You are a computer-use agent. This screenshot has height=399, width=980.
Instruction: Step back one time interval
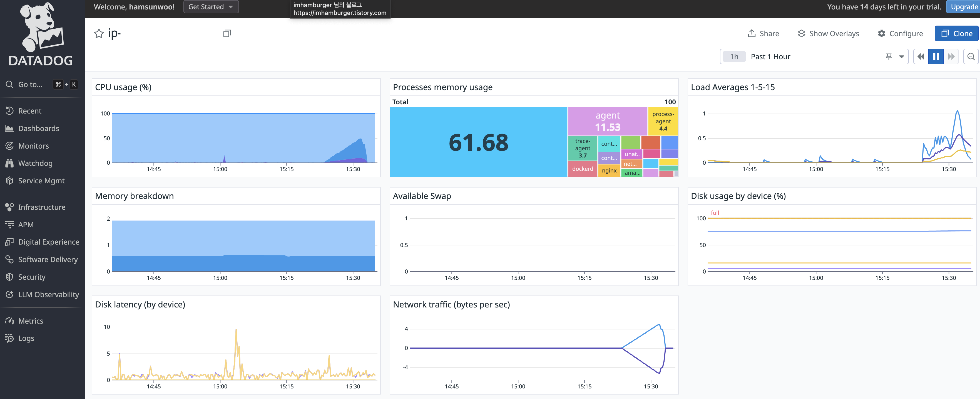click(921, 57)
